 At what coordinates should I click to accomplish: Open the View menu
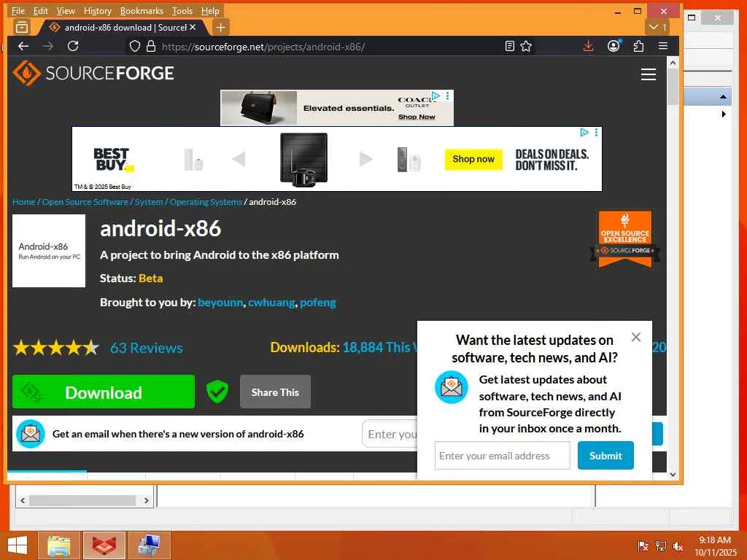tap(66, 10)
